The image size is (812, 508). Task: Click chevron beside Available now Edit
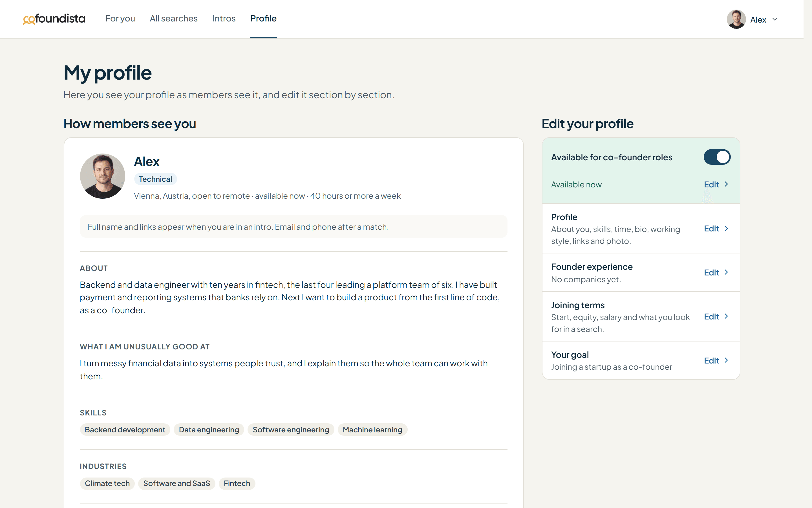tap(727, 184)
